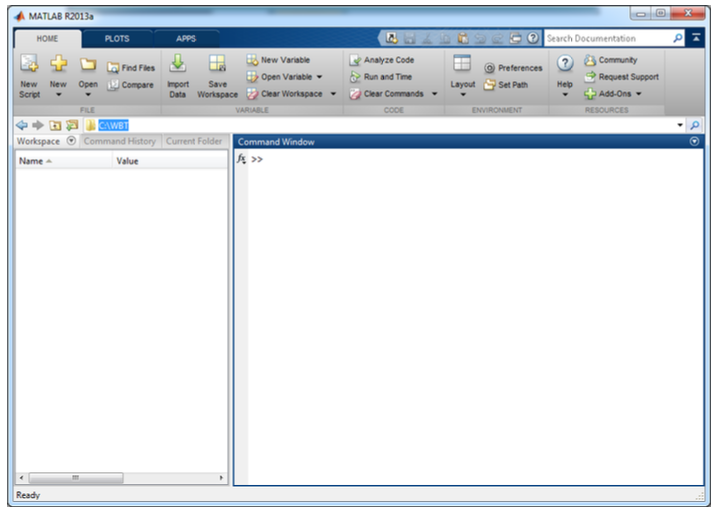Open Preferences

(x=513, y=68)
